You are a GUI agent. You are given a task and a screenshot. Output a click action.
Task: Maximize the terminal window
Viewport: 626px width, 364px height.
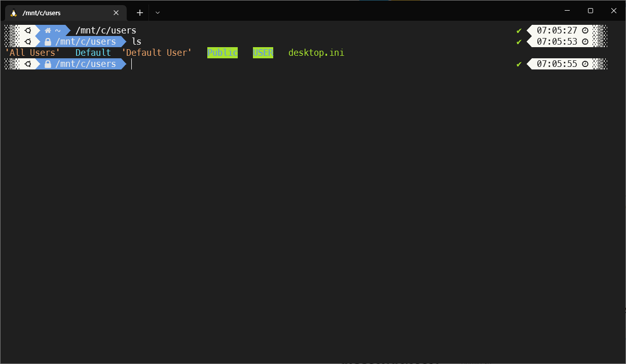[591, 11]
